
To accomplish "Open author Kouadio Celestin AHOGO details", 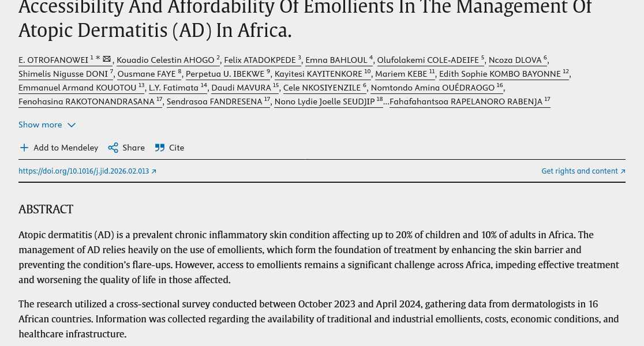I will pyautogui.click(x=165, y=60).
